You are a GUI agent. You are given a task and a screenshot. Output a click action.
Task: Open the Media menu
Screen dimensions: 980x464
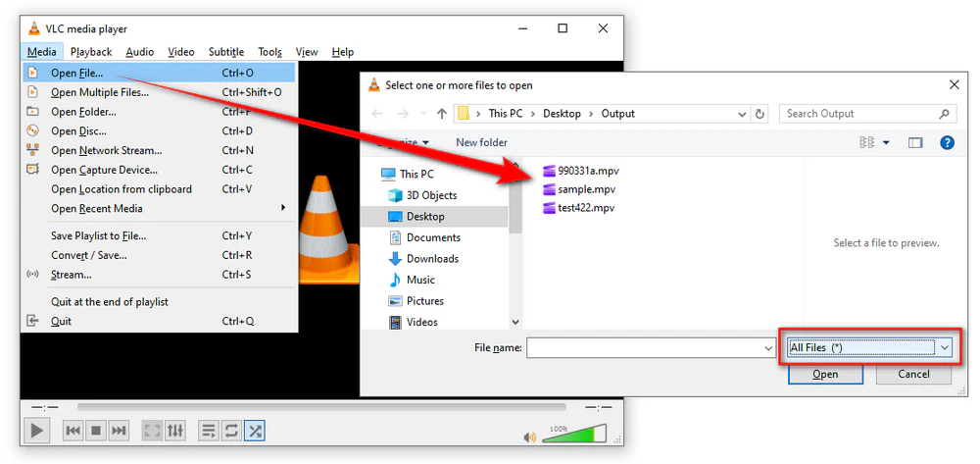coord(42,52)
